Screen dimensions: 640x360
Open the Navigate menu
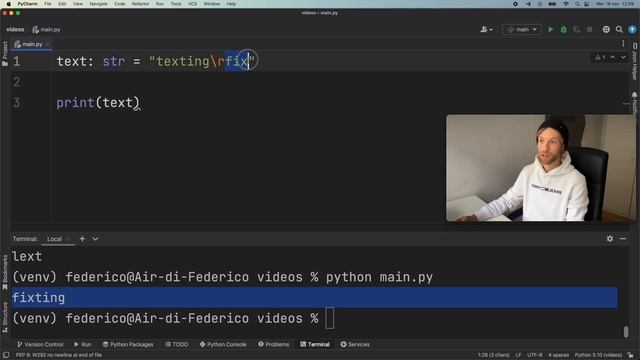[x=98, y=4]
